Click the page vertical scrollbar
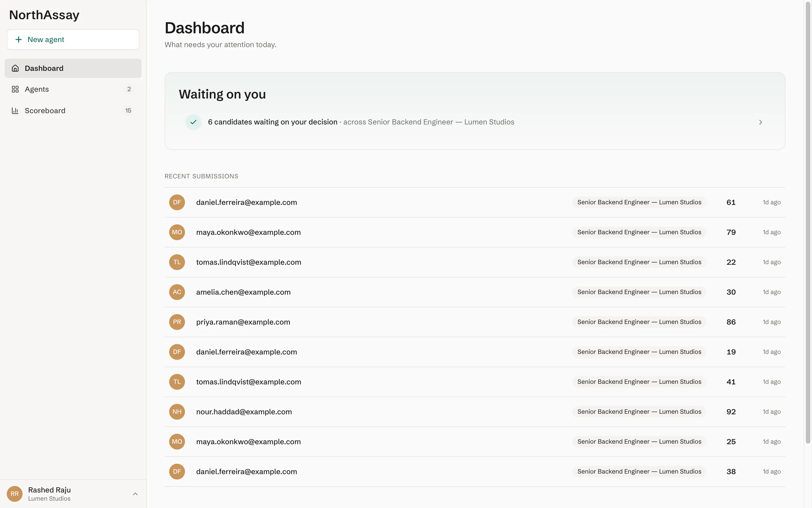Screen dimensions: 812x508 click(x=808, y=222)
